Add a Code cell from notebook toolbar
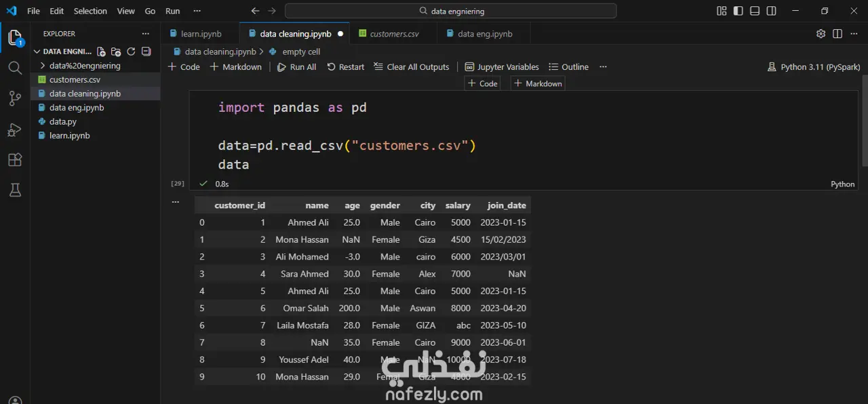The height and width of the screenshot is (404, 868). (x=184, y=66)
